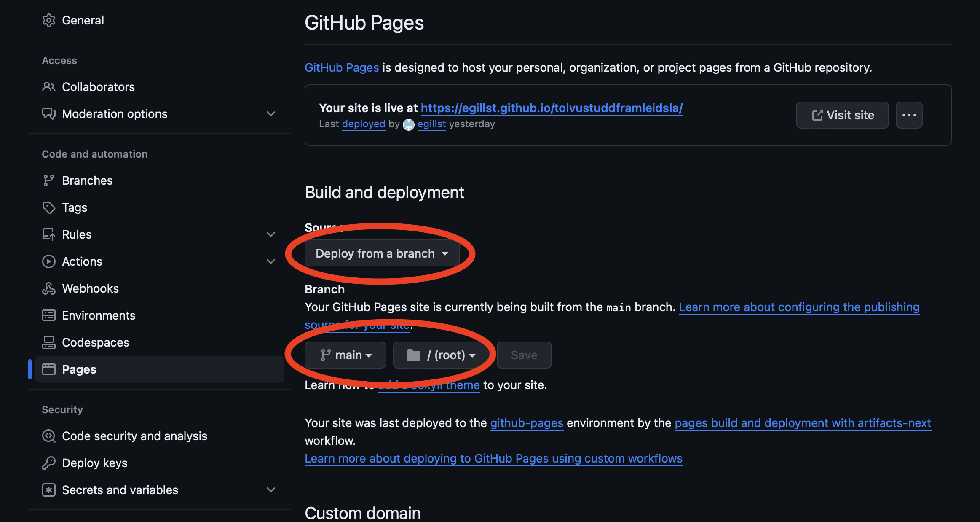Expand Moderation options chevron
980x522 pixels.
click(x=271, y=114)
